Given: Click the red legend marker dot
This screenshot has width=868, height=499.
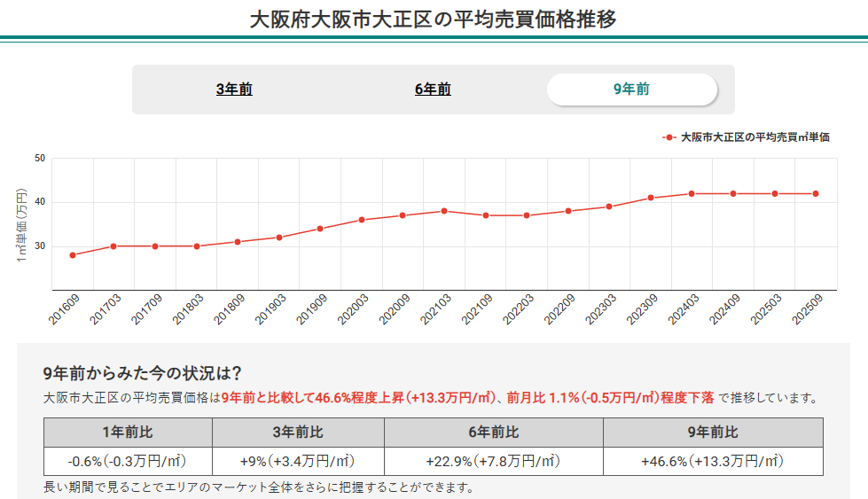Looking at the screenshot, I should pyautogui.click(x=669, y=137).
